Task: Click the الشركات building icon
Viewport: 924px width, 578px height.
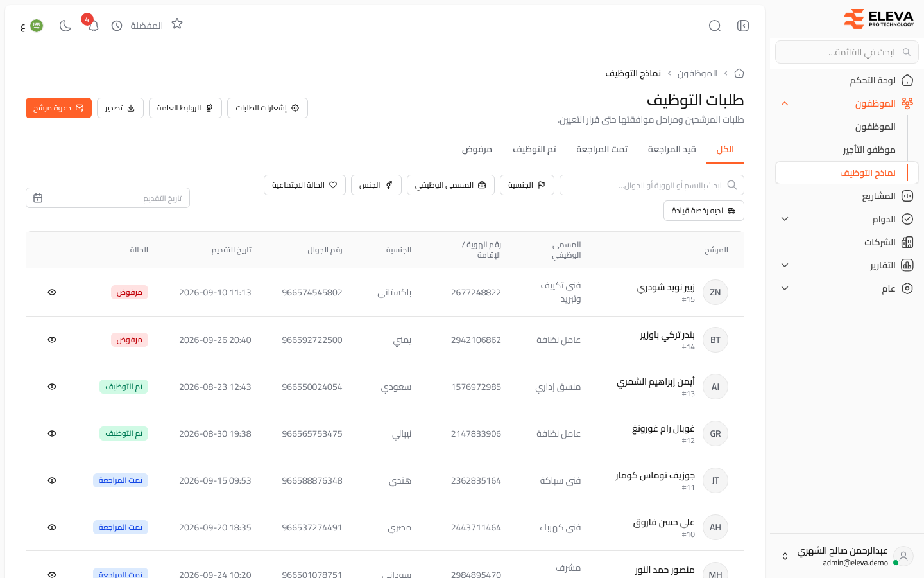Action: [907, 242]
